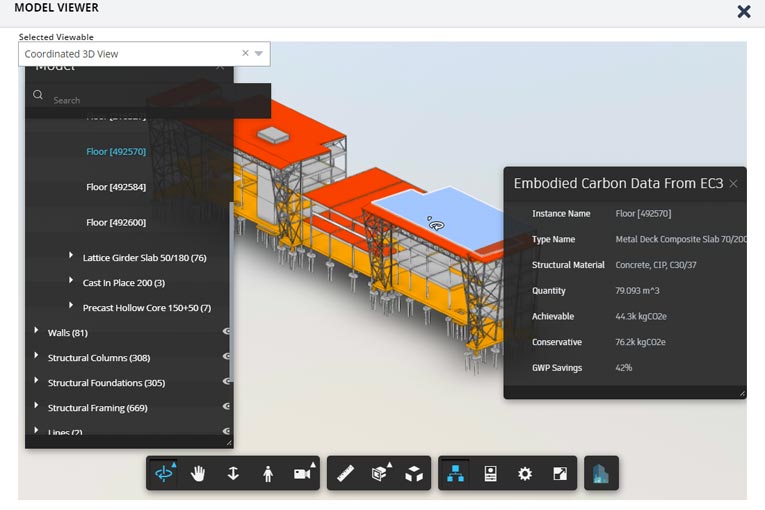Viewport: 765px width, 510px height.
Task: Close the Embodied Carbon Data panel
Action: click(733, 184)
